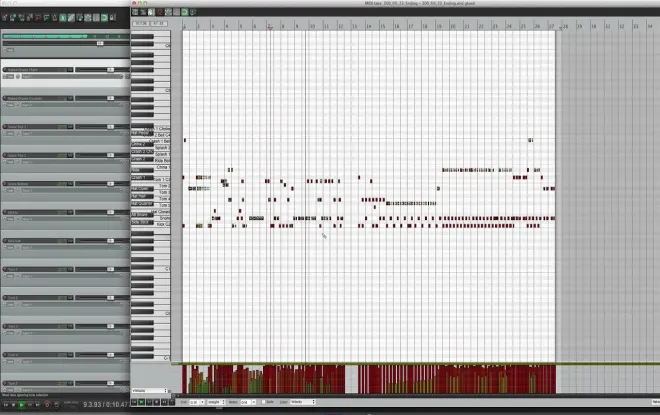Click green arrow icon in MIDI editor toolbar

[x=184, y=12]
